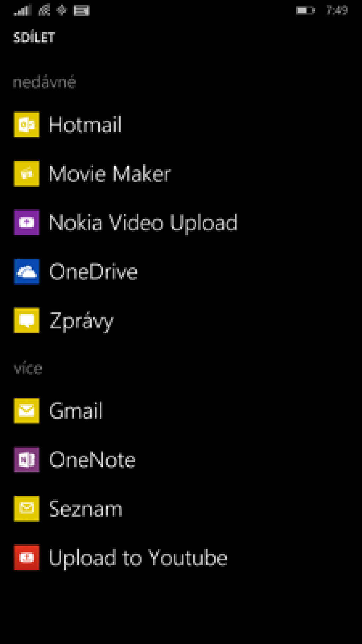Screen dimensions: 362x644
Task: Tap the red Upload to Youtube icon
Action: pos(27,558)
